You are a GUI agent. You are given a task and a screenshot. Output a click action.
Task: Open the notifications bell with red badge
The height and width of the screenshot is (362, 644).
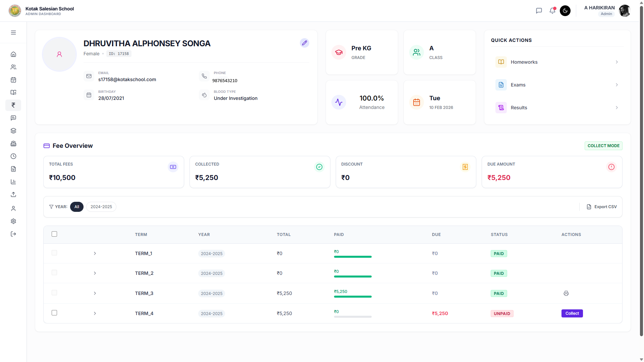[x=552, y=10]
